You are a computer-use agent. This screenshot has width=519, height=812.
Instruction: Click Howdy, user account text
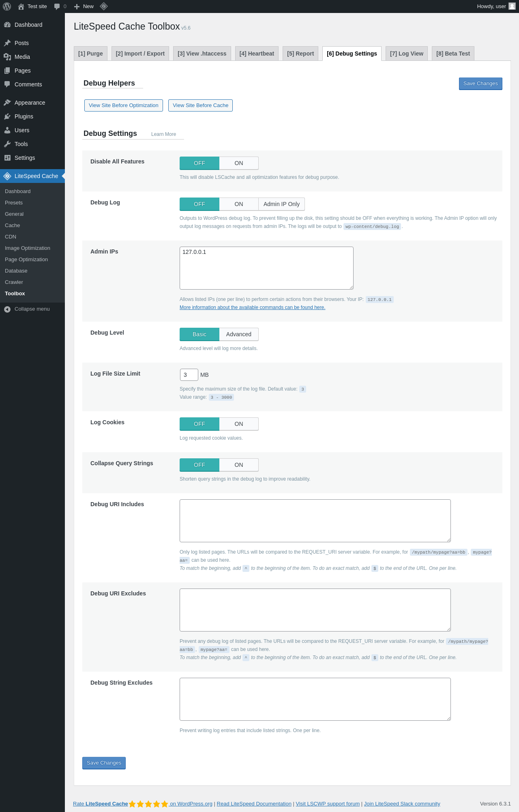(491, 6)
